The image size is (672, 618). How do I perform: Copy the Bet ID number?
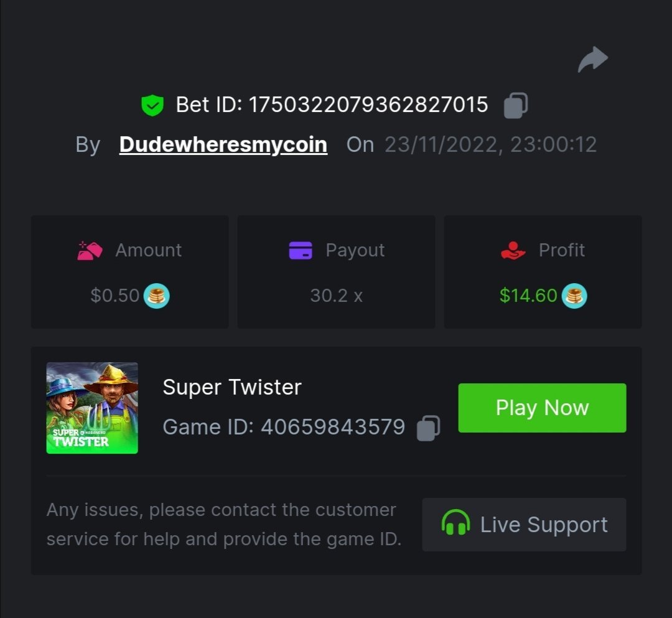click(516, 105)
